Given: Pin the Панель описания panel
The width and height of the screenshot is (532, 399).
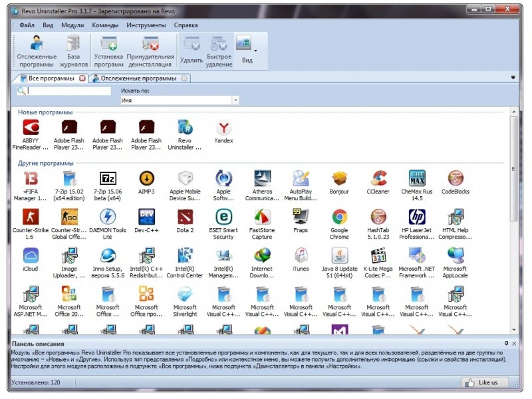Looking at the screenshot, I should [x=506, y=343].
